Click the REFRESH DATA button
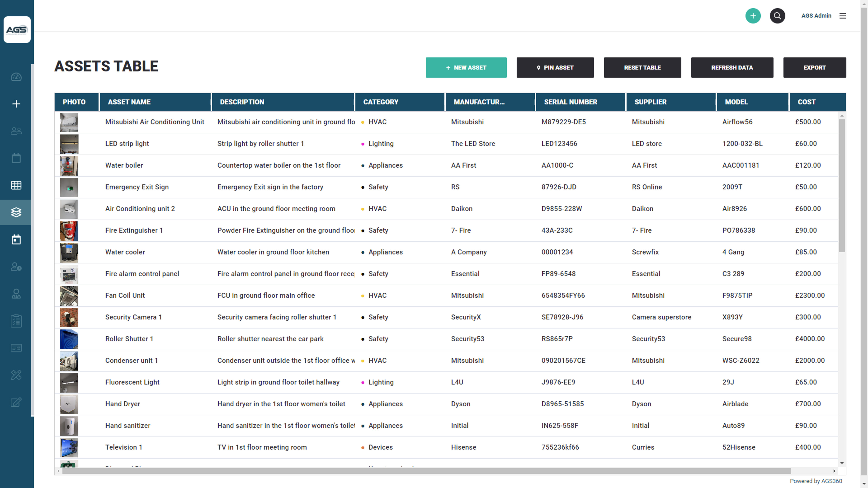The width and height of the screenshot is (868, 488). [x=732, y=67]
